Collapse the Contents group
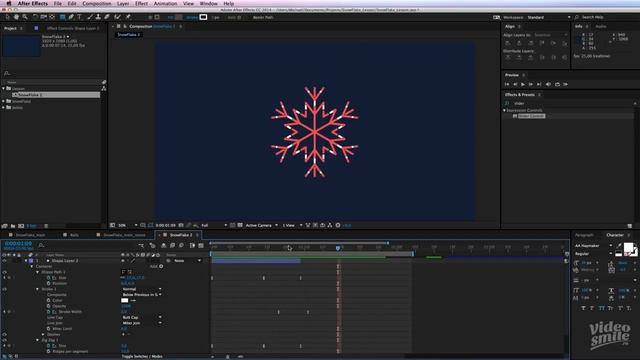The image size is (640, 360). (32, 267)
